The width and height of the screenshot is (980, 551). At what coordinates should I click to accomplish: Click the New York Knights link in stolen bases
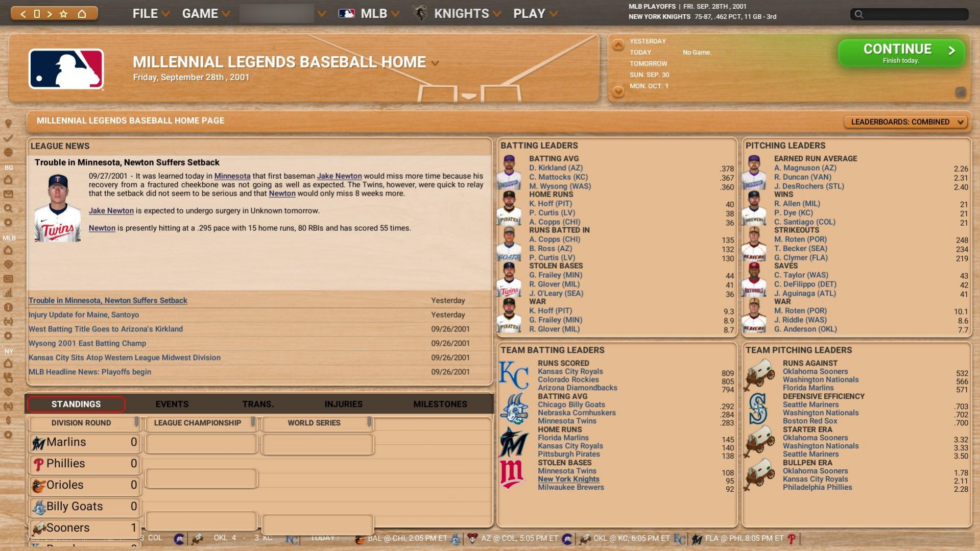tap(568, 480)
